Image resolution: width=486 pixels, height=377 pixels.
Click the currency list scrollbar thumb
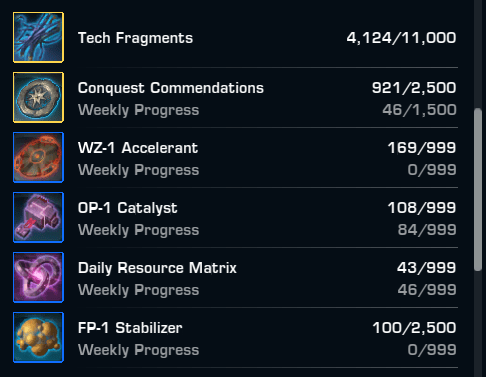click(478, 189)
